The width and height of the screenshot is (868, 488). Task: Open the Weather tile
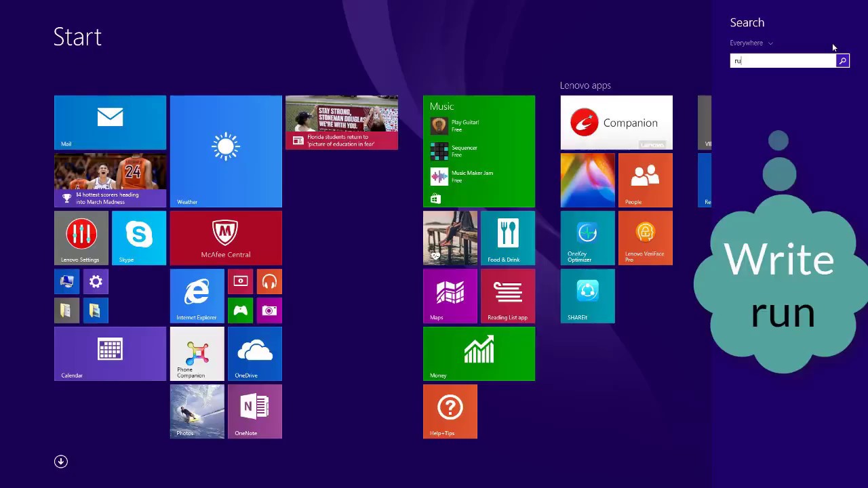226,151
